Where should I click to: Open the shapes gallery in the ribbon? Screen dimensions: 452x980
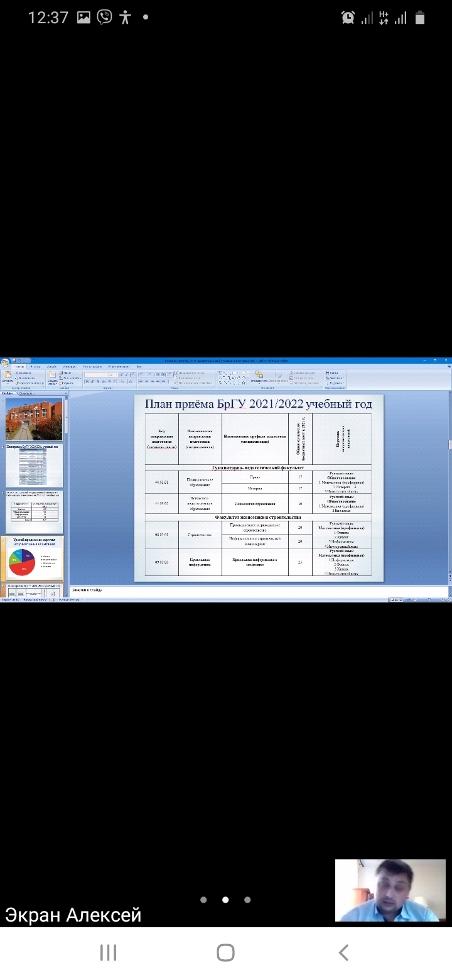pyautogui.click(x=233, y=377)
